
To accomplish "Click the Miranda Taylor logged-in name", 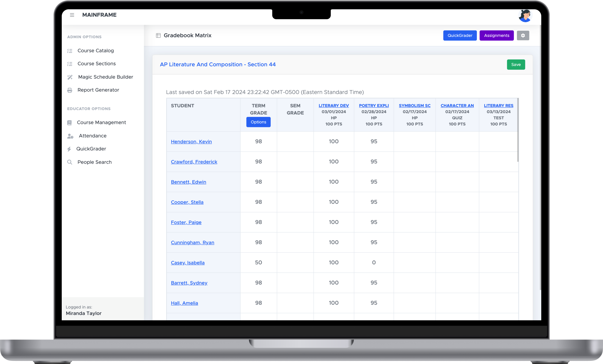I will 84,313.
